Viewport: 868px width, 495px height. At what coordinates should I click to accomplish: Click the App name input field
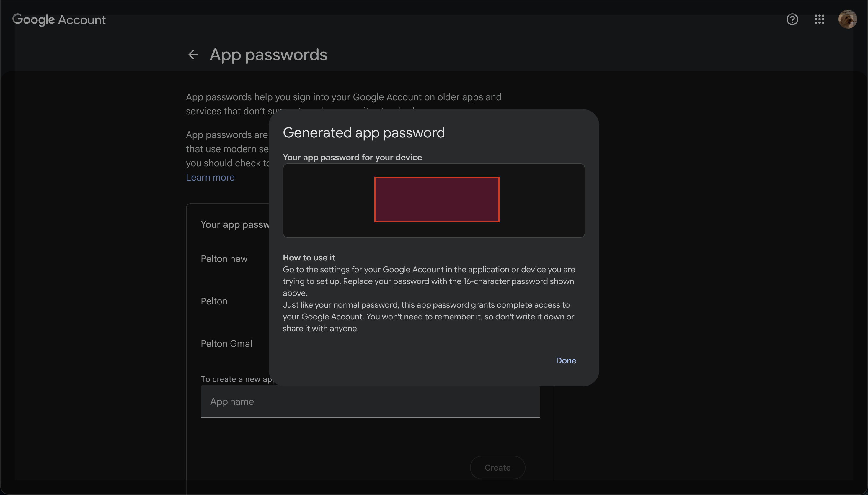point(370,401)
